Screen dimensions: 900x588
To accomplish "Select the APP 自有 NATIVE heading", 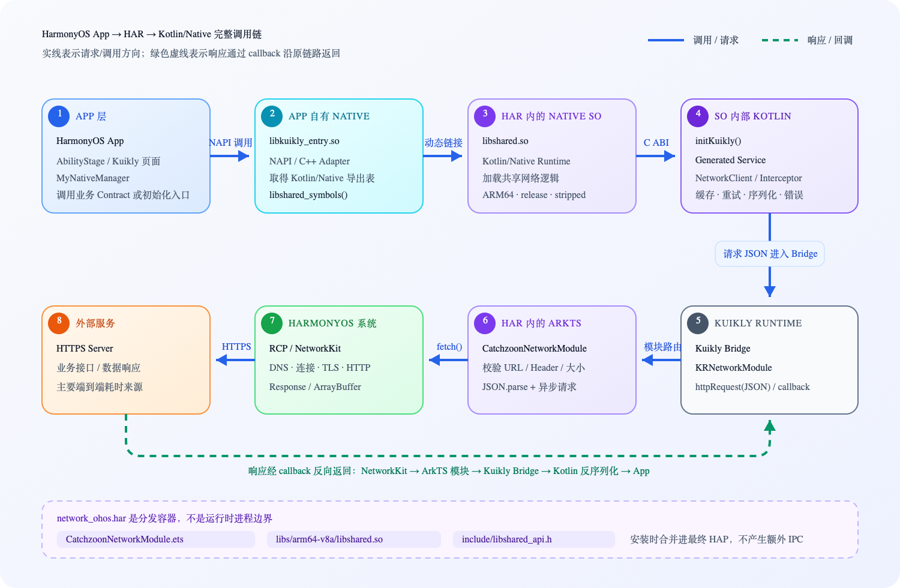I will click(x=329, y=116).
